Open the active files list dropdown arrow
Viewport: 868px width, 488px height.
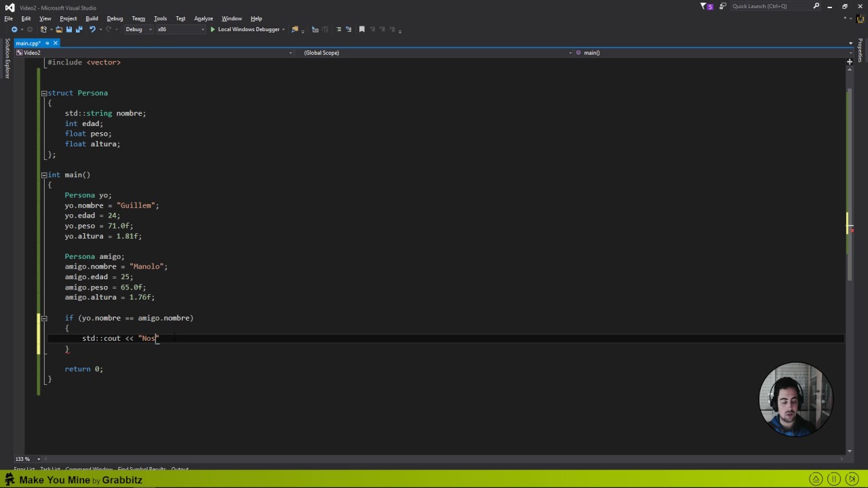(x=850, y=43)
